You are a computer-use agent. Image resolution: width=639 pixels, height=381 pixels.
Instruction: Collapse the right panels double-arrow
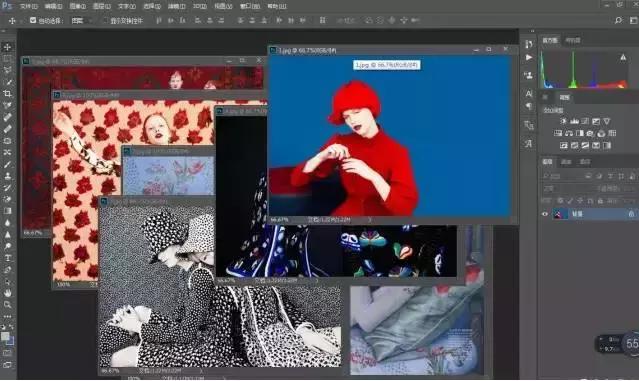pyautogui.click(x=532, y=31)
